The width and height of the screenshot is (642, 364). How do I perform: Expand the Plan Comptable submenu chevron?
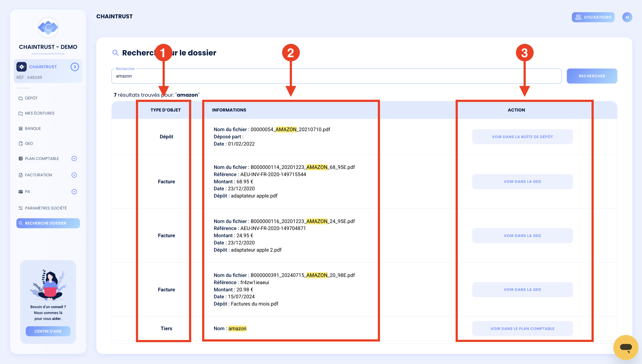click(74, 158)
